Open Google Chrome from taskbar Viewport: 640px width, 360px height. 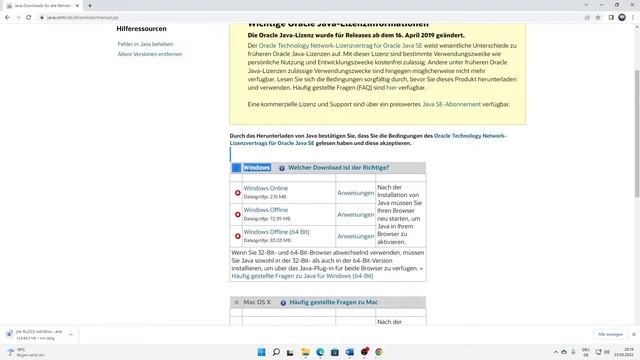coord(379,352)
